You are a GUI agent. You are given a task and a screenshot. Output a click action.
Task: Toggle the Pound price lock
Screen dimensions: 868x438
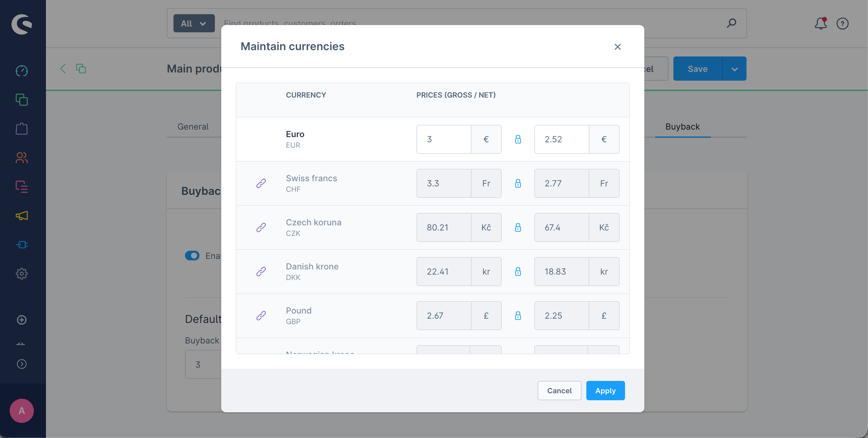point(518,316)
